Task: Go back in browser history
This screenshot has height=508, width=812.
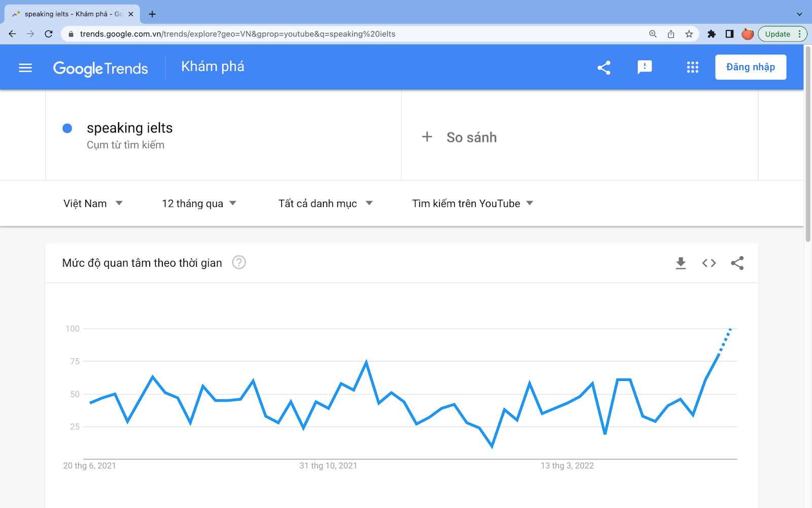Action: pyautogui.click(x=13, y=34)
